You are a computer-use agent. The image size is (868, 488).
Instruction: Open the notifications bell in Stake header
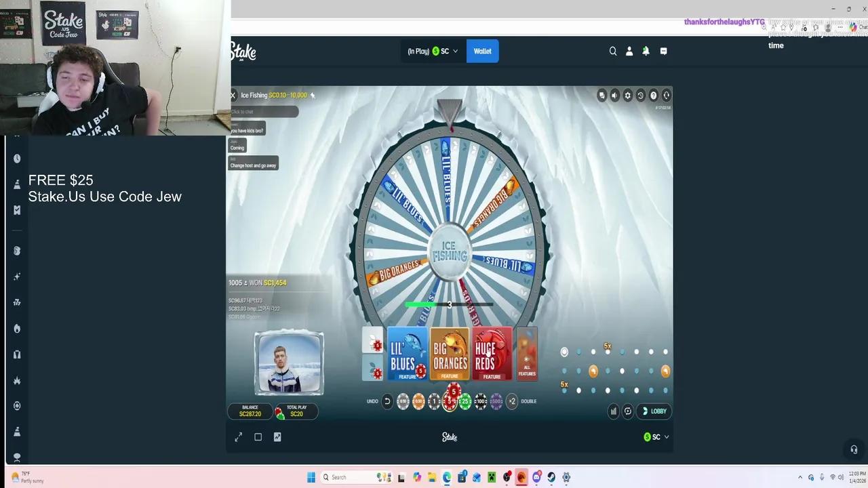[x=646, y=51]
